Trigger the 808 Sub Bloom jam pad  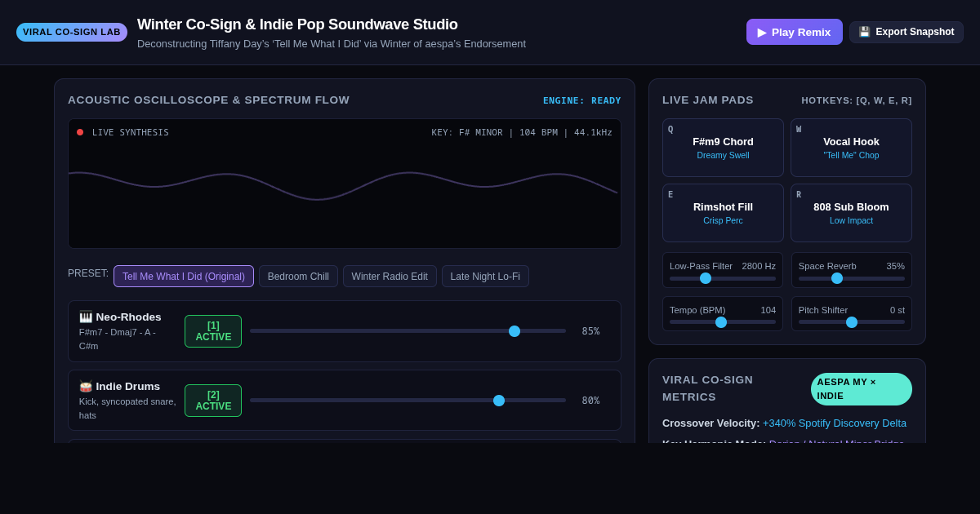click(851, 213)
